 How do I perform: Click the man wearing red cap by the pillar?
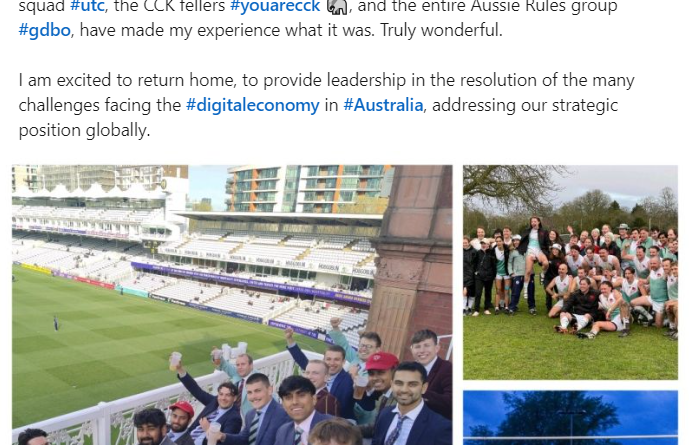point(381,372)
